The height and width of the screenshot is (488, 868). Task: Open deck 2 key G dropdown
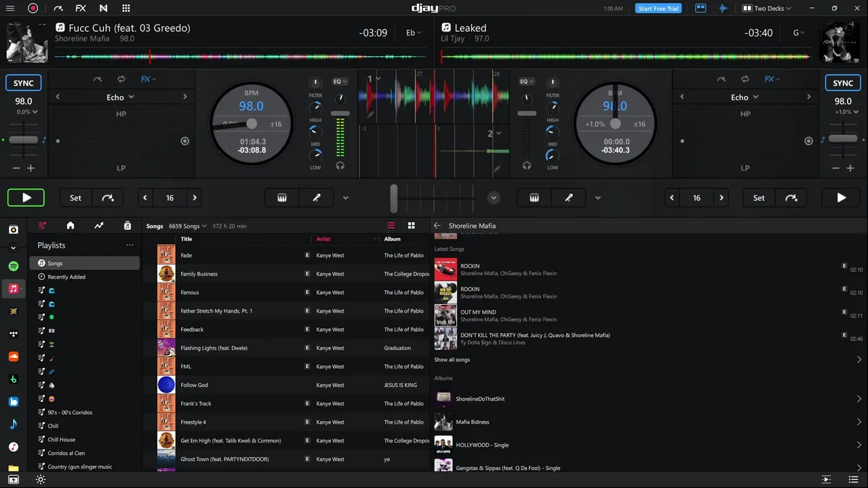click(800, 33)
